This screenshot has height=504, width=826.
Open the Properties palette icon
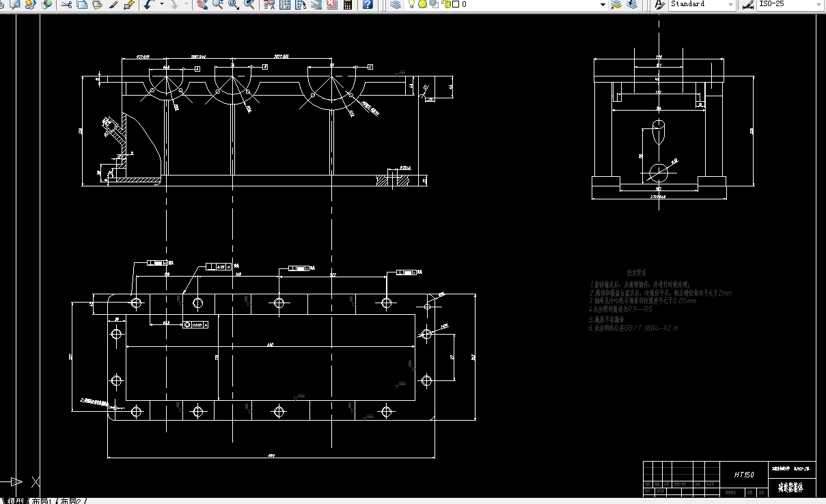click(269, 4)
